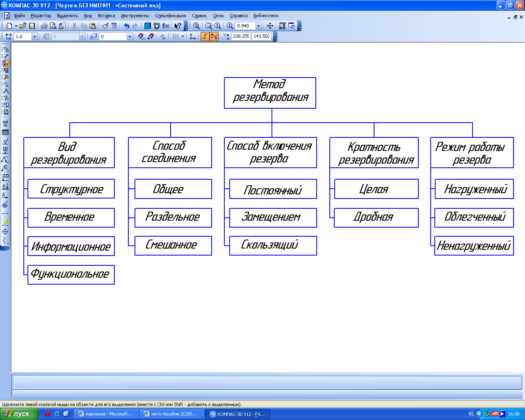Click the Y coordinate field 143.502

(262, 37)
